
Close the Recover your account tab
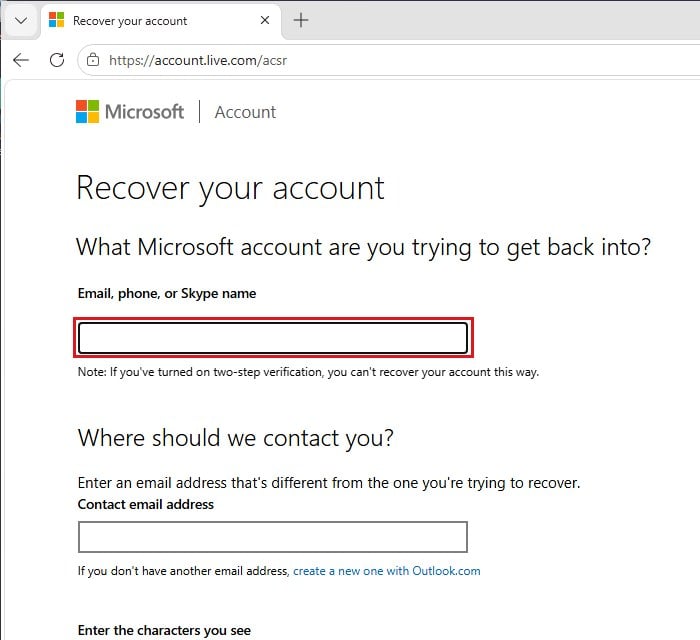(265, 20)
